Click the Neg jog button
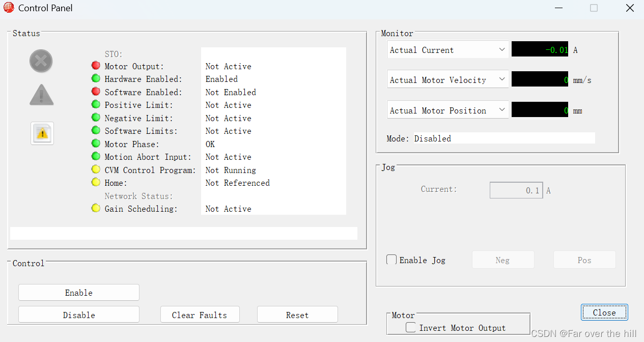Image resolution: width=644 pixels, height=342 pixels. (x=503, y=260)
